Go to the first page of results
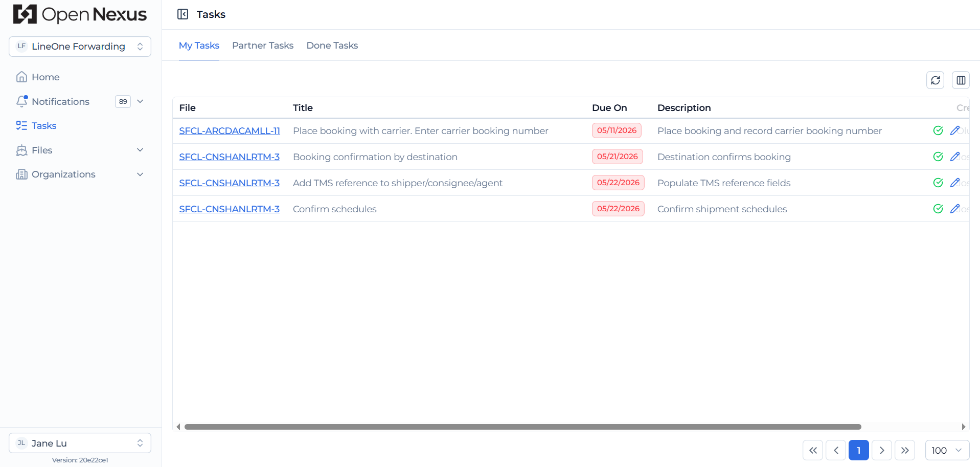Viewport: 980px width, 467px height. coord(813,450)
